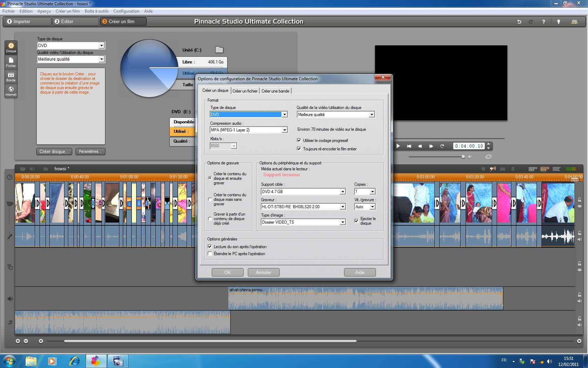This screenshot has height=368, width=588.
Task: Click the light bulb tips icon
Action: tap(559, 22)
